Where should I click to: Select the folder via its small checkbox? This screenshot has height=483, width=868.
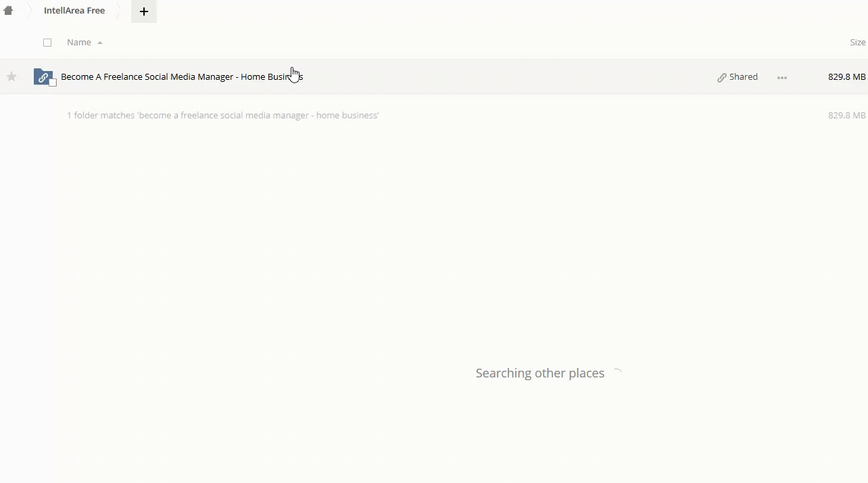click(53, 83)
